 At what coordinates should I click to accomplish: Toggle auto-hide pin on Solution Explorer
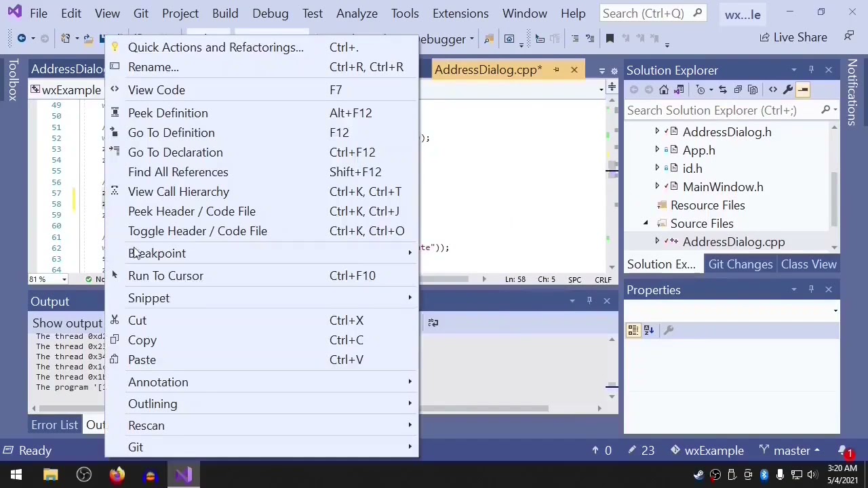(x=811, y=70)
